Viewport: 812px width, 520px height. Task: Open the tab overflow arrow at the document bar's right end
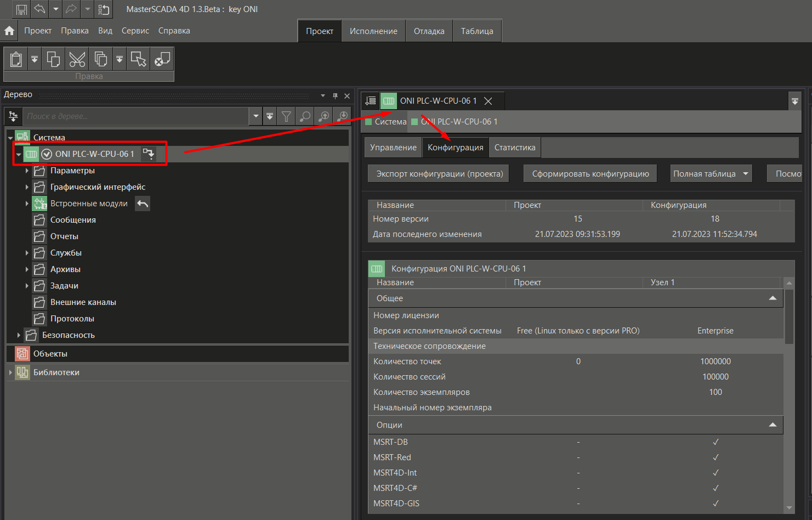794,101
